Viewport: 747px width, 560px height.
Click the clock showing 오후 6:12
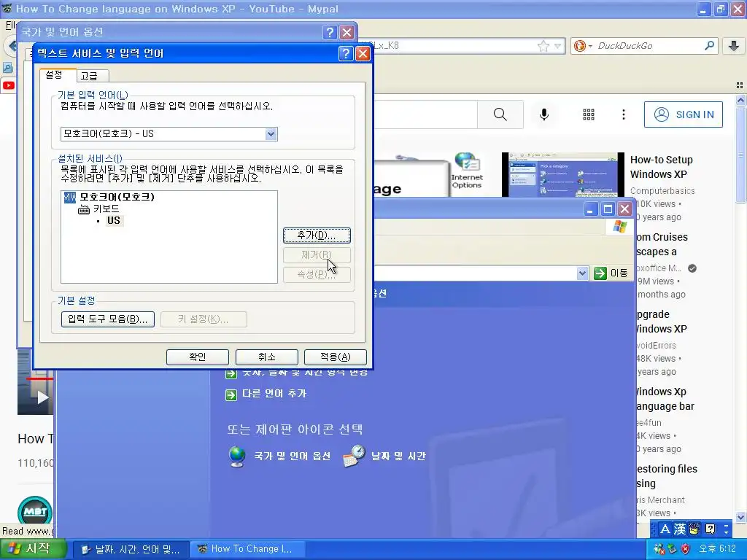(x=717, y=549)
